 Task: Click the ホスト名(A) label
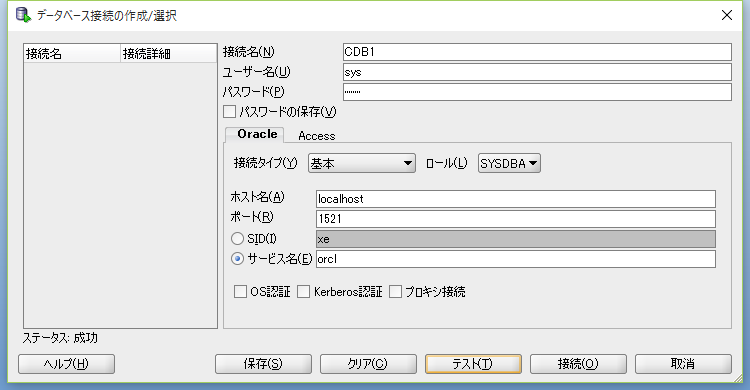[257, 197]
